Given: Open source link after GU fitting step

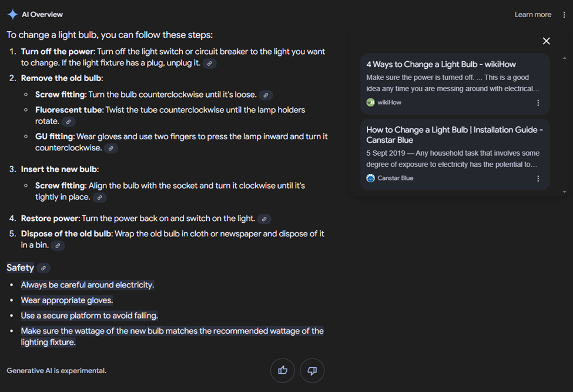Looking at the screenshot, I should [x=110, y=148].
